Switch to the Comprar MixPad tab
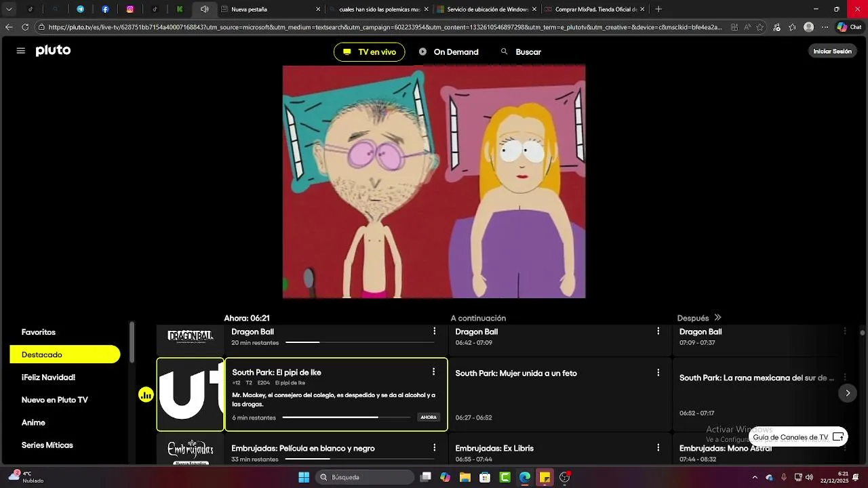The width and height of the screenshot is (868, 488). click(x=595, y=9)
